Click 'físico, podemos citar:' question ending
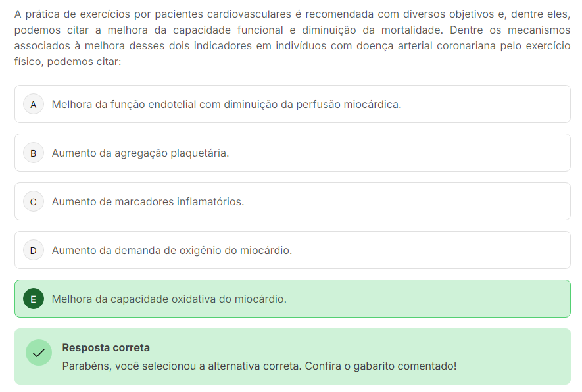 68,62
